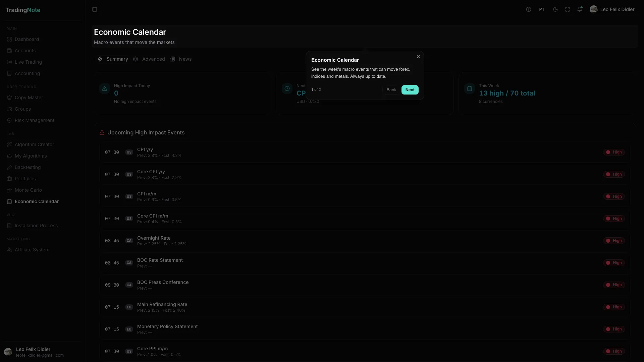This screenshot has height=362, width=644.
Task: Open the top-right Leo Felix Didier user menu
Action: coord(612,9)
